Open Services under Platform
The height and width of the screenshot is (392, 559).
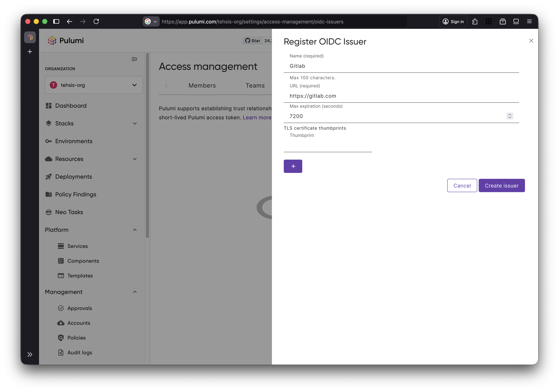[78, 246]
